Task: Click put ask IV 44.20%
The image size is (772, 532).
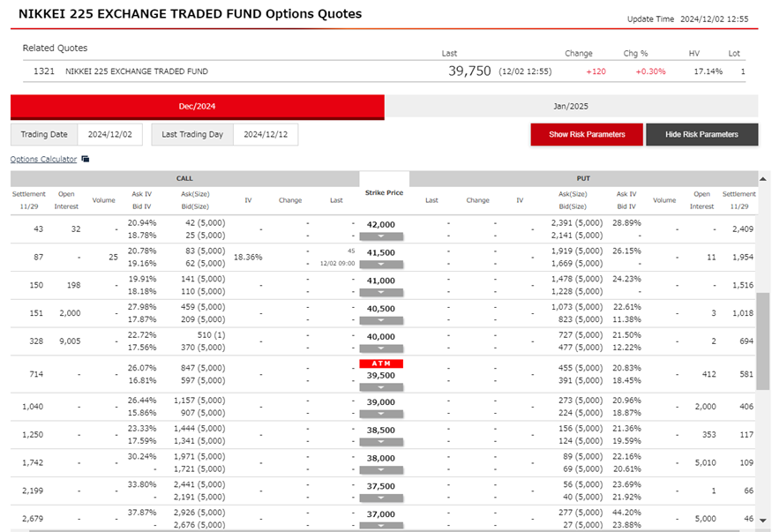Action: tap(626, 513)
